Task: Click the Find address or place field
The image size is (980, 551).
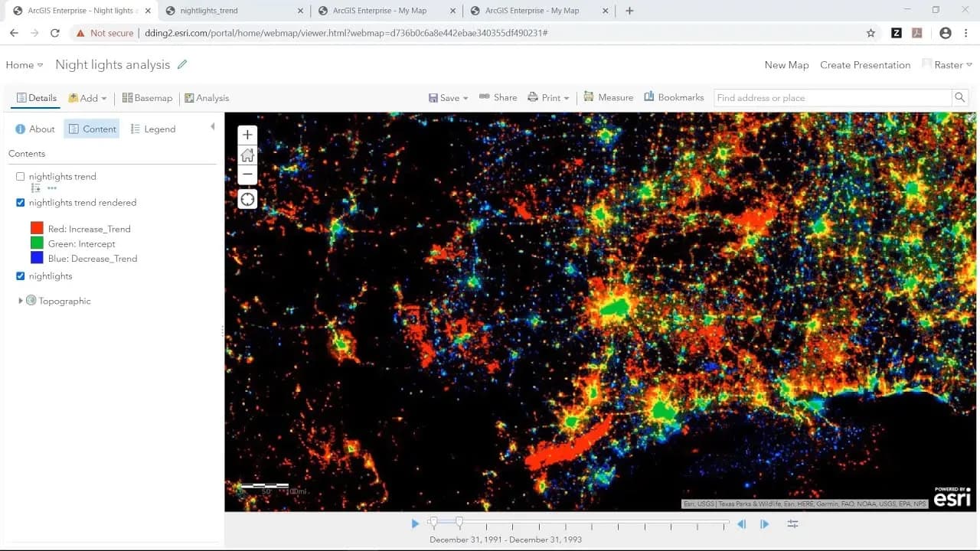Action: tap(832, 98)
